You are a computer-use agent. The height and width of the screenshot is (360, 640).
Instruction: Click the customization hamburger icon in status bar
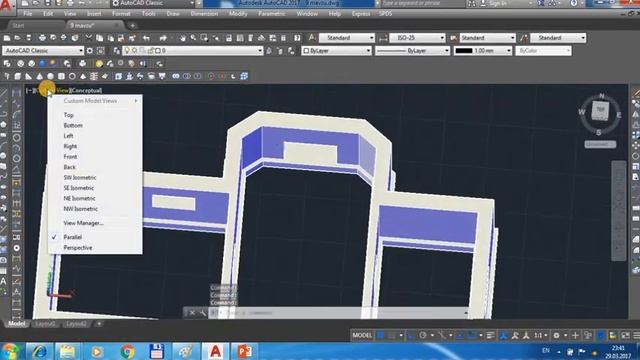[636, 336]
